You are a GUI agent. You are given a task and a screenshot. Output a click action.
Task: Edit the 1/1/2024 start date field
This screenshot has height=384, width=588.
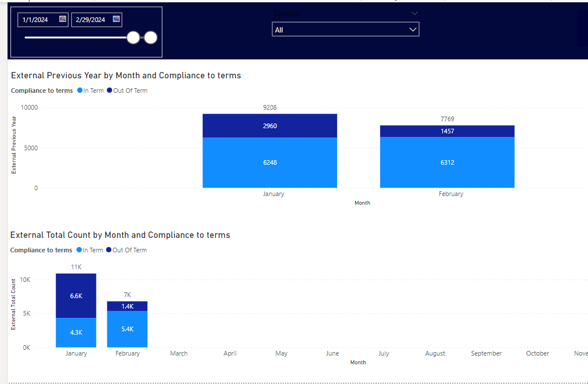pyautogui.click(x=43, y=20)
